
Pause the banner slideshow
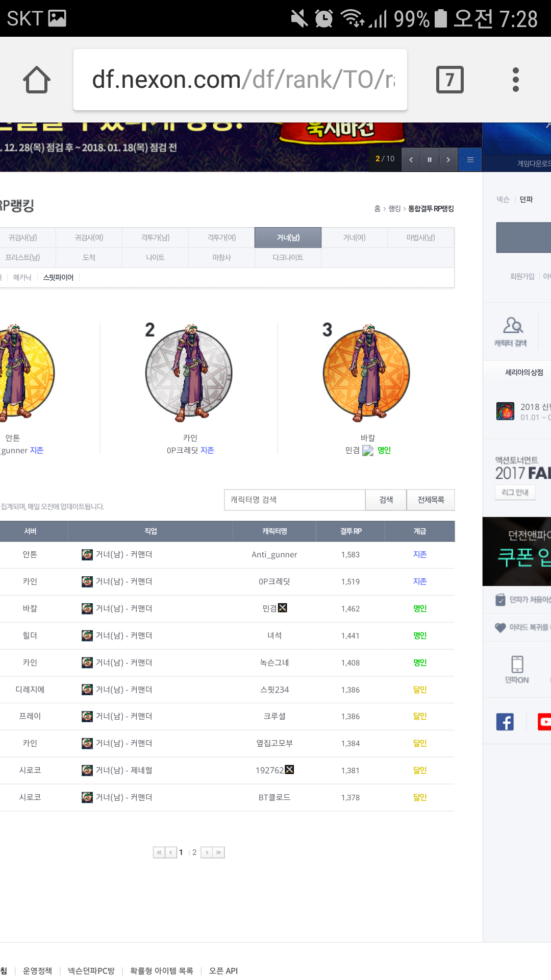[x=430, y=160]
